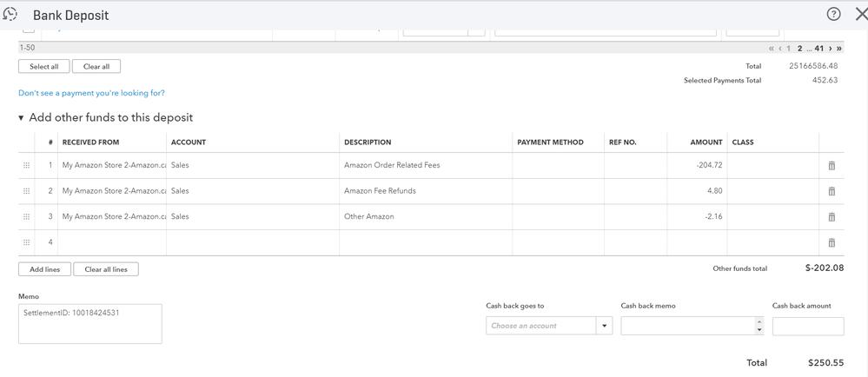Click the Clear all button
This screenshot has height=377, width=868.
click(x=96, y=66)
